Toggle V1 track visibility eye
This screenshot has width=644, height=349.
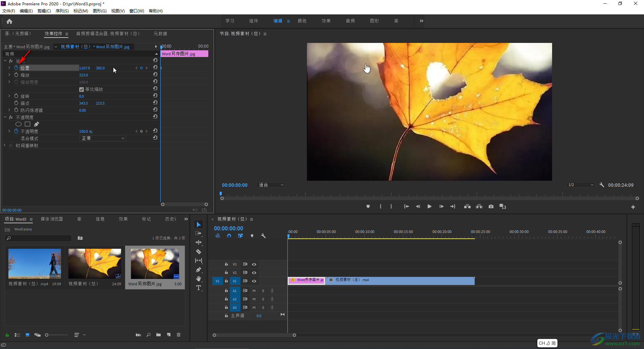[x=254, y=281]
